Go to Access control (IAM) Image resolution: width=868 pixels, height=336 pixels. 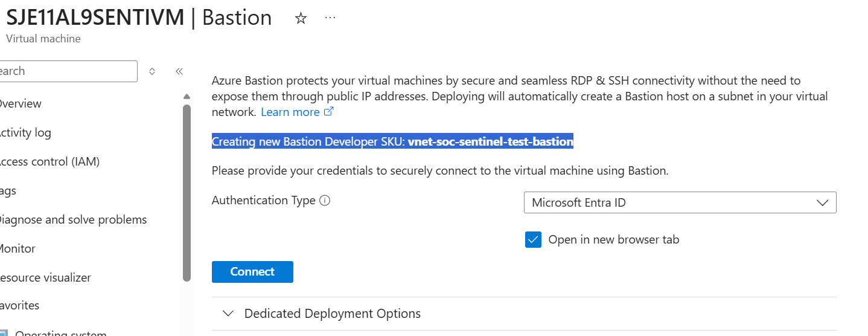pyautogui.click(x=48, y=162)
